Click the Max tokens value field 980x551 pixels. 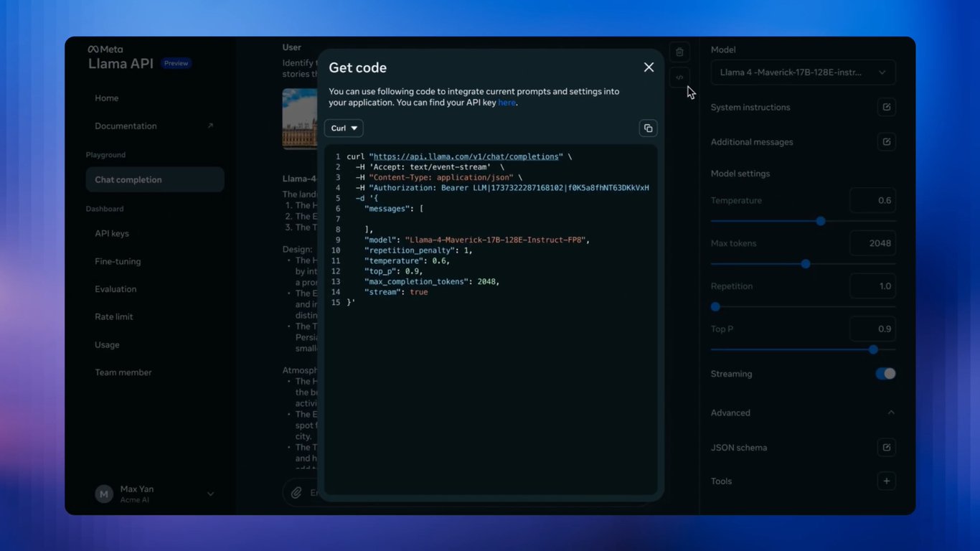[x=872, y=243]
